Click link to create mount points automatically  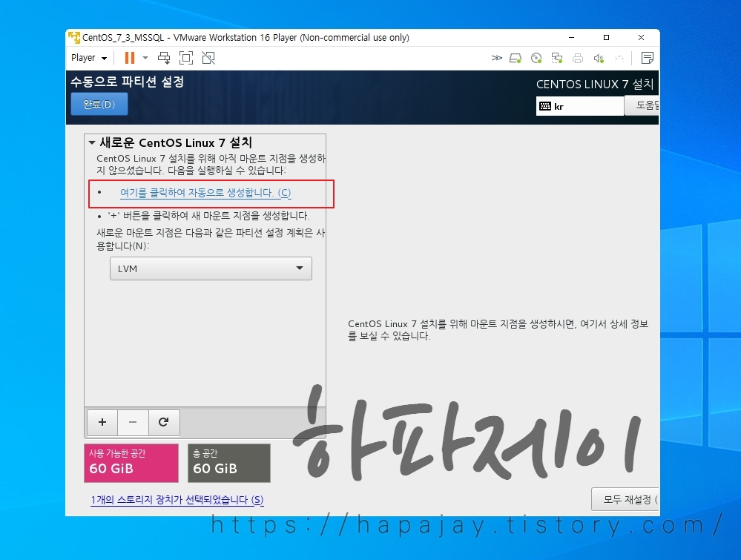tap(205, 193)
